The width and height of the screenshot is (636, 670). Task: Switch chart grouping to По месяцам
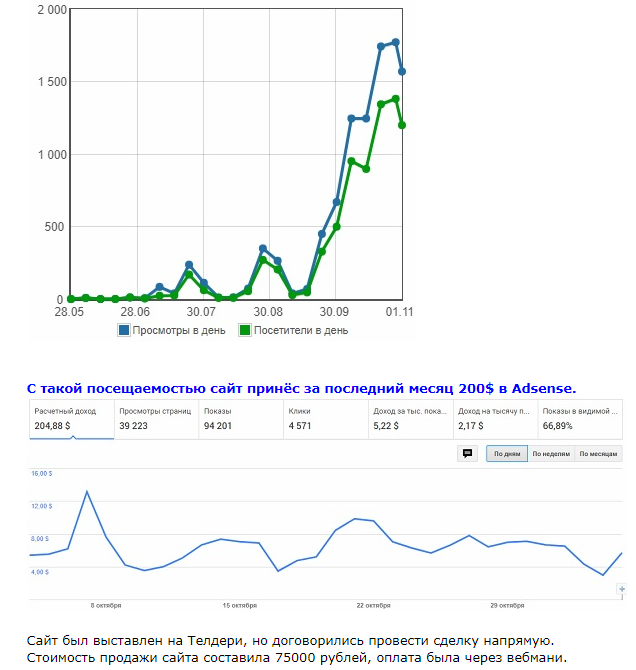click(598, 454)
